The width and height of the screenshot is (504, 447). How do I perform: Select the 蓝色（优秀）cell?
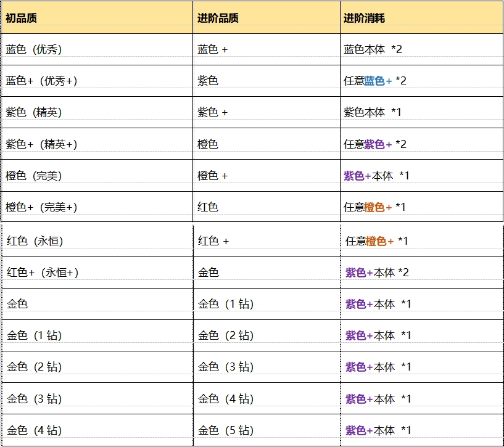coord(34,49)
